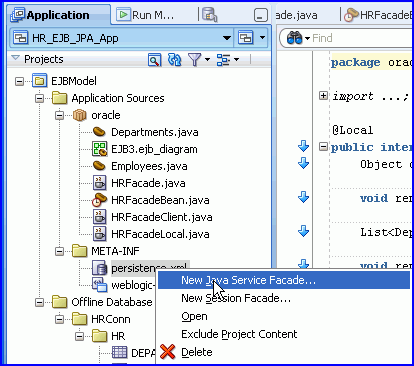414x366 pixels.
Task: Select Departments.java entity bean icon
Action: (x=99, y=132)
